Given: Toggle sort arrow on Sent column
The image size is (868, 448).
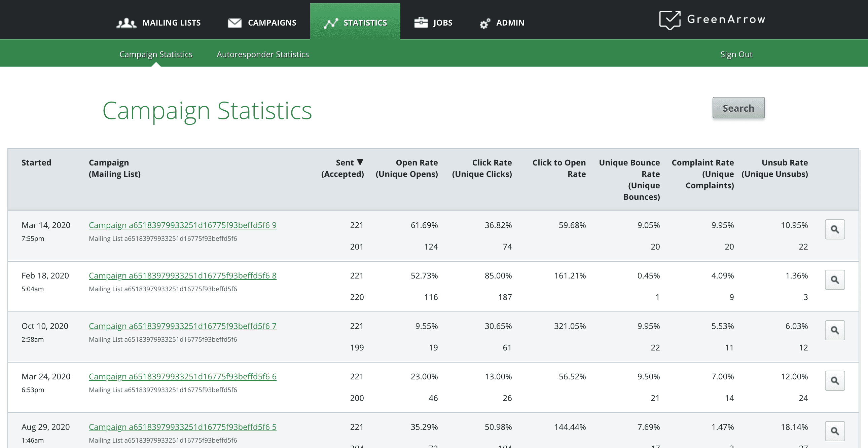Looking at the screenshot, I should tap(360, 162).
